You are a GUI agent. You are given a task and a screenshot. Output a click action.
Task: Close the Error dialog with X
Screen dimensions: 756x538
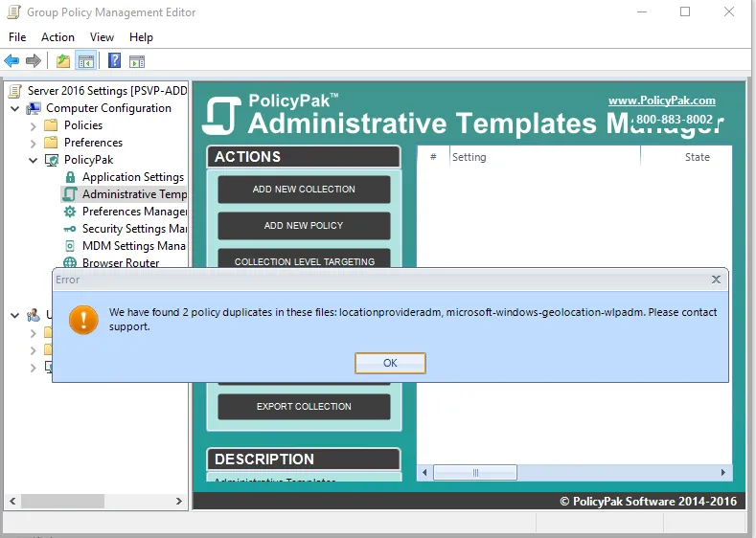click(x=716, y=280)
